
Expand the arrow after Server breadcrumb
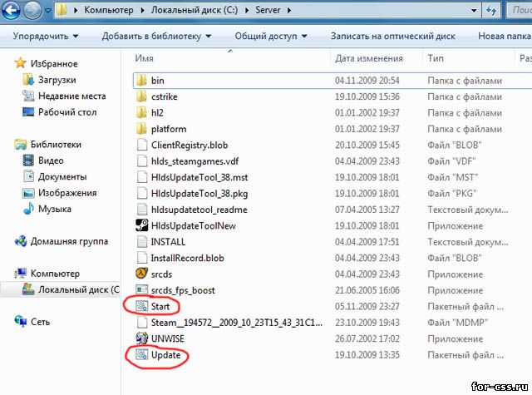(289, 10)
